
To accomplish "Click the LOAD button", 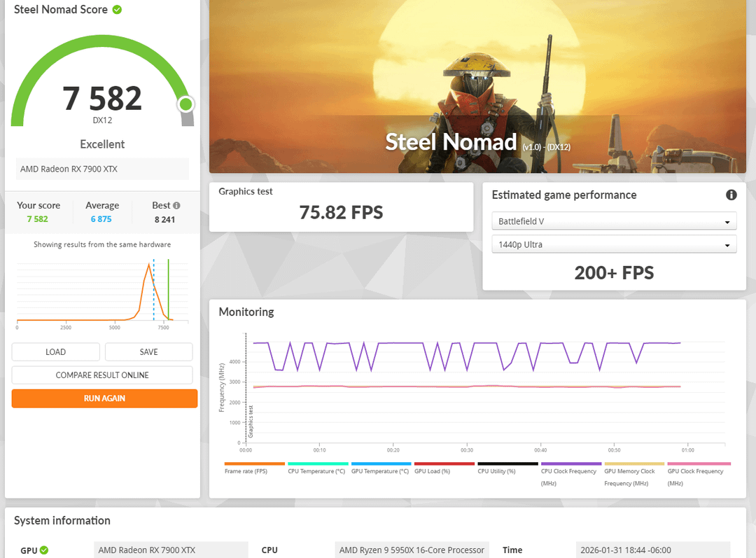I will pos(55,352).
